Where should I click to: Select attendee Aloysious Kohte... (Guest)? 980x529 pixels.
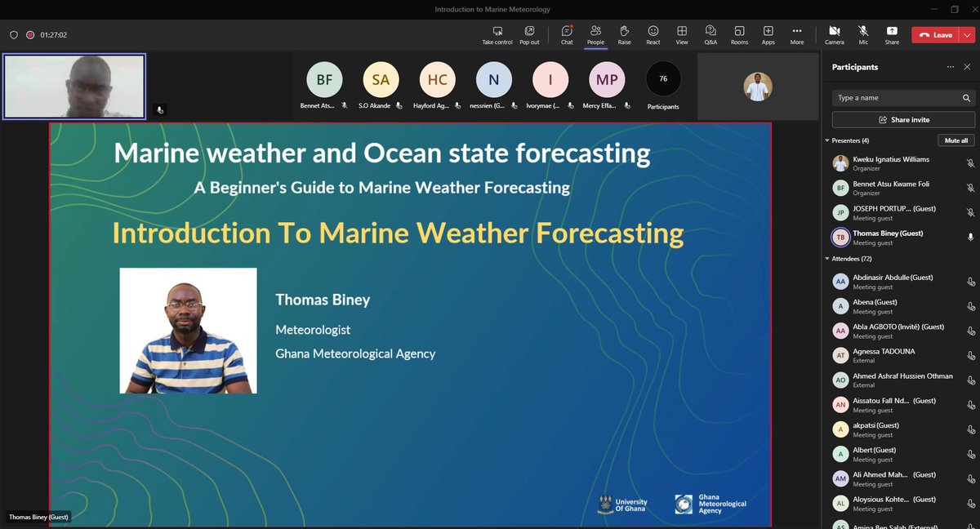coord(903,503)
